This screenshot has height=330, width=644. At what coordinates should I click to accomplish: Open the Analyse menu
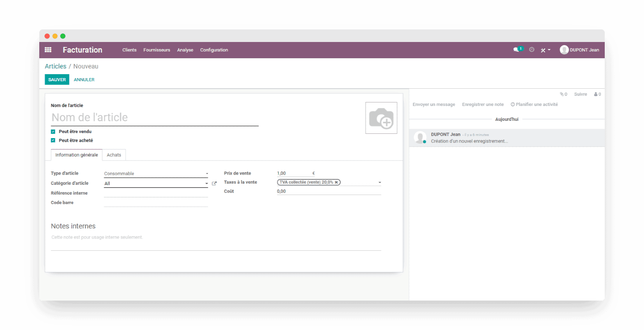tap(185, 50)
